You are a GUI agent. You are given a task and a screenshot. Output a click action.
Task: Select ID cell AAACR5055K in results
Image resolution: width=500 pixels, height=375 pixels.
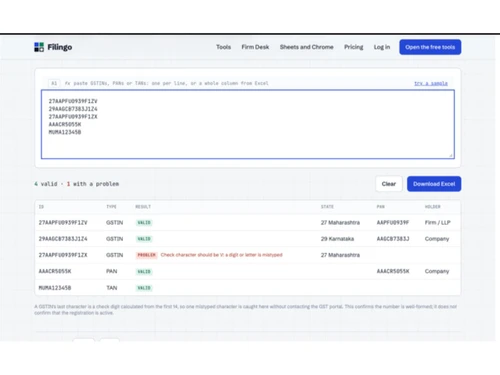55,271
